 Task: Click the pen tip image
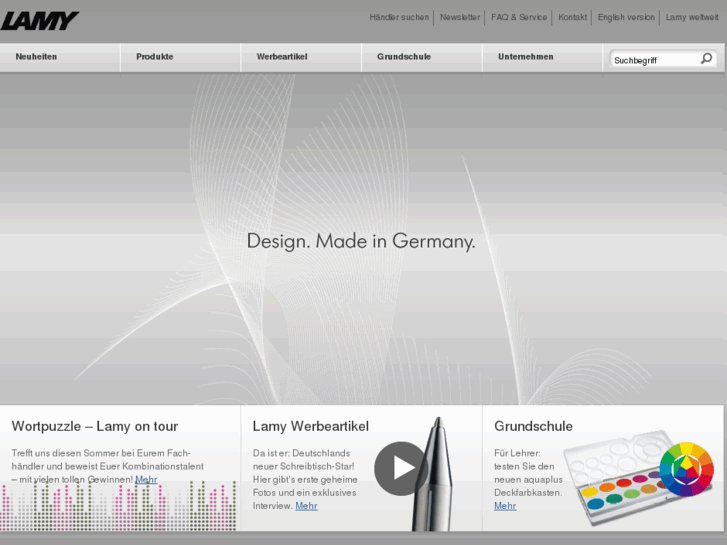point(434,474)
